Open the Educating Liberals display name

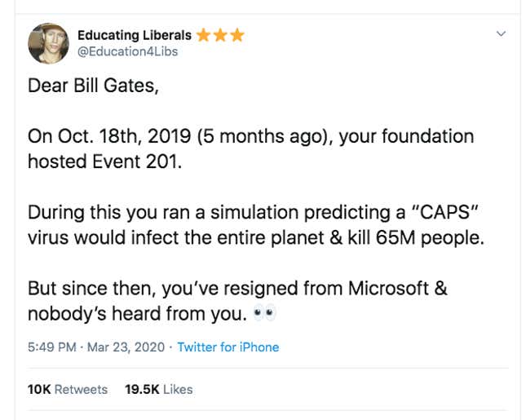click(135, 35)
